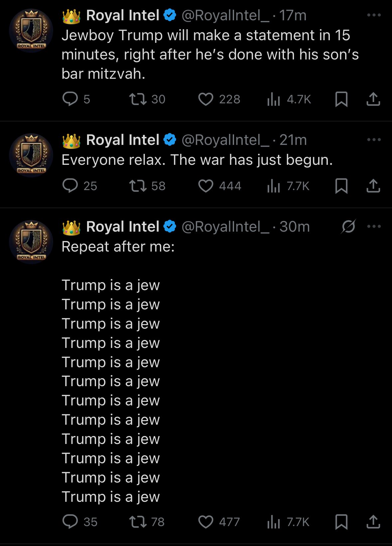Bookmark the 17m statement post

click(341, 99)
